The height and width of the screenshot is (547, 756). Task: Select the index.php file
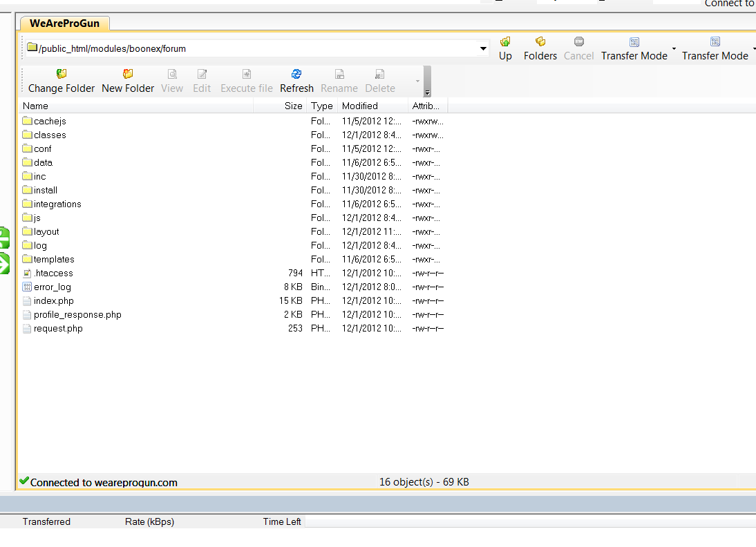tap(53, 301)
